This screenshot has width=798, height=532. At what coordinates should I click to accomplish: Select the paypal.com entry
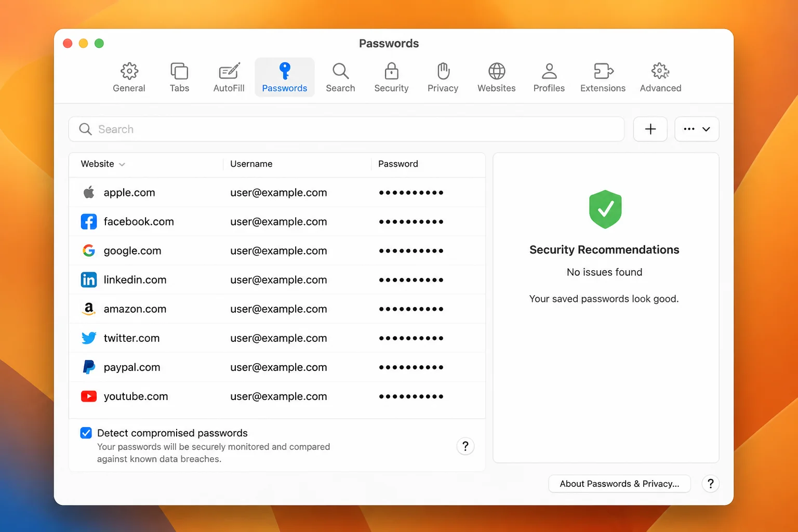[x=277, y=367]
